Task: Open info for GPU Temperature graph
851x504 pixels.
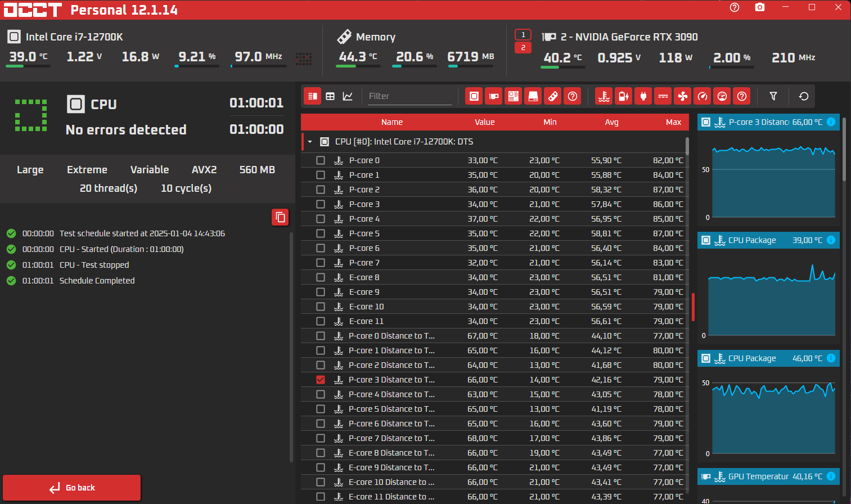Action: click(x=831, y=476)
